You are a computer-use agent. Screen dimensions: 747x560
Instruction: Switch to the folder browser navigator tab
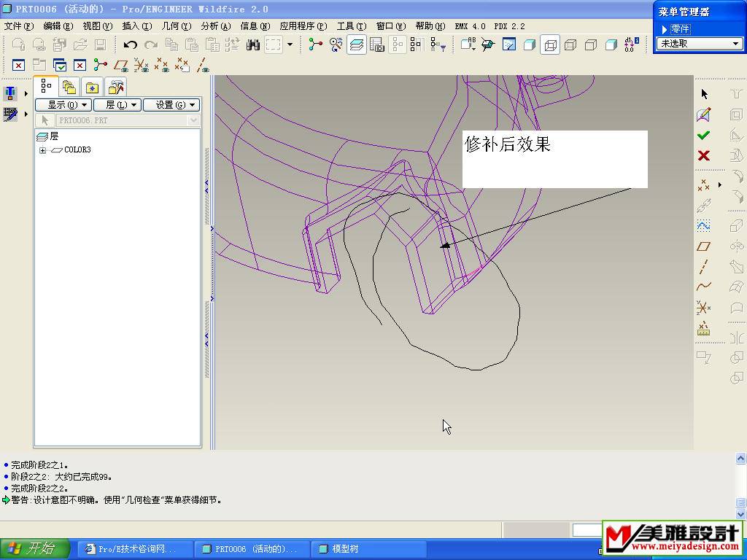(x=69, y=87)
